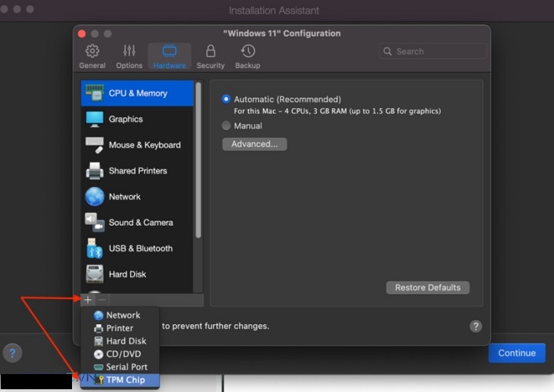Click the plus button to add hardware
The width and height of the screenshot is (554, 392).
88,300
